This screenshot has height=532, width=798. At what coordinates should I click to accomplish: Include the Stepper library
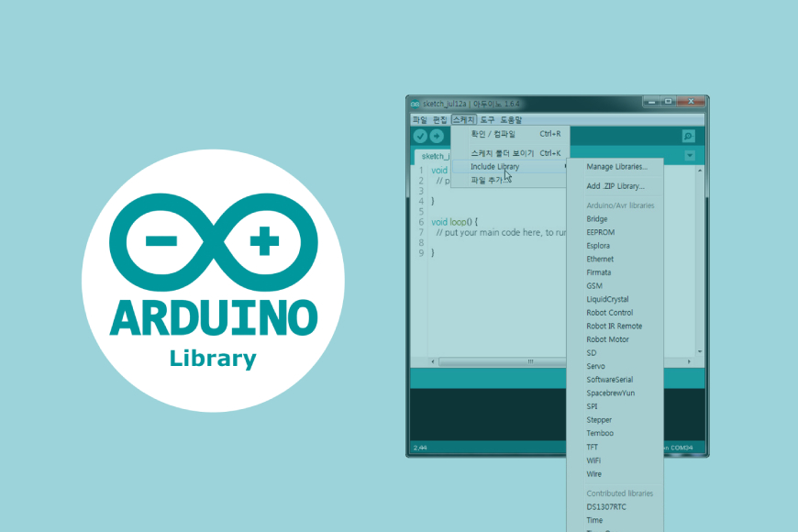597,419
